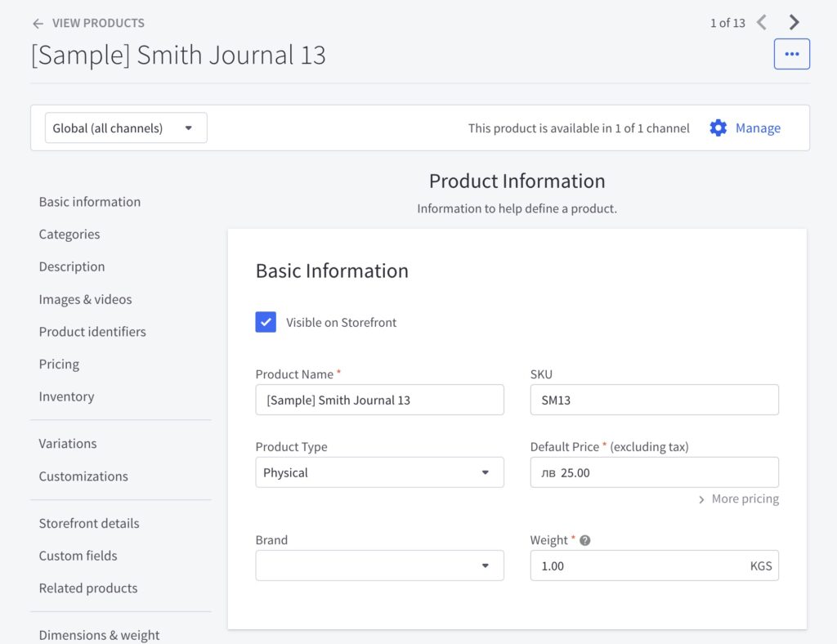Screen dimensions: 837x644
Task: Expand the More pricing section
Action: [738, 499]
